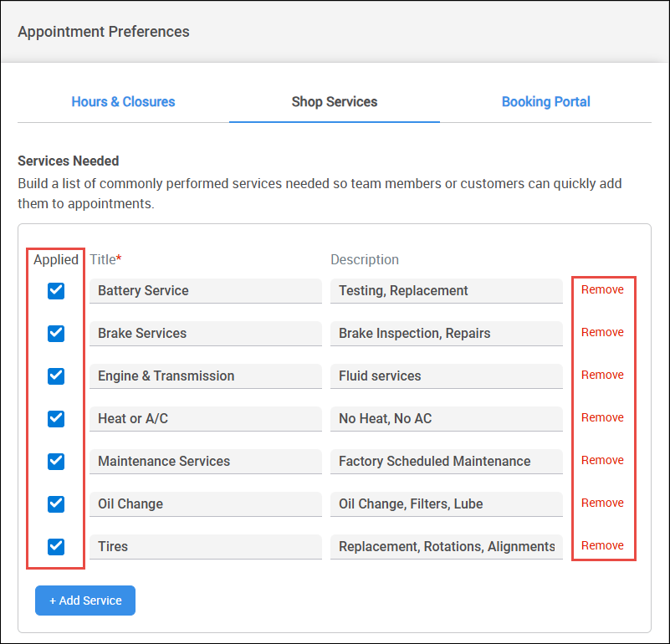Edit the Engine & Transmission title field
Viewport: 670px width, 644px height.
(x=206, y=376)
